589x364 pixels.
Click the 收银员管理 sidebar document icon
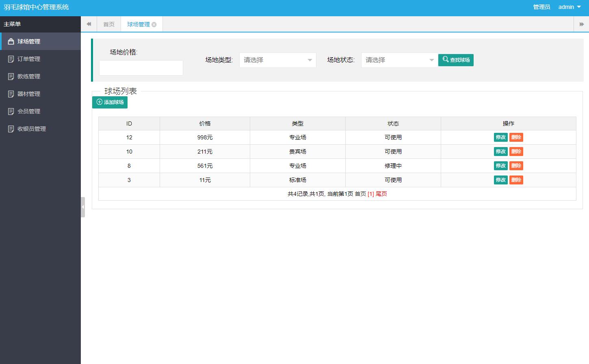(x=11, y=129)
